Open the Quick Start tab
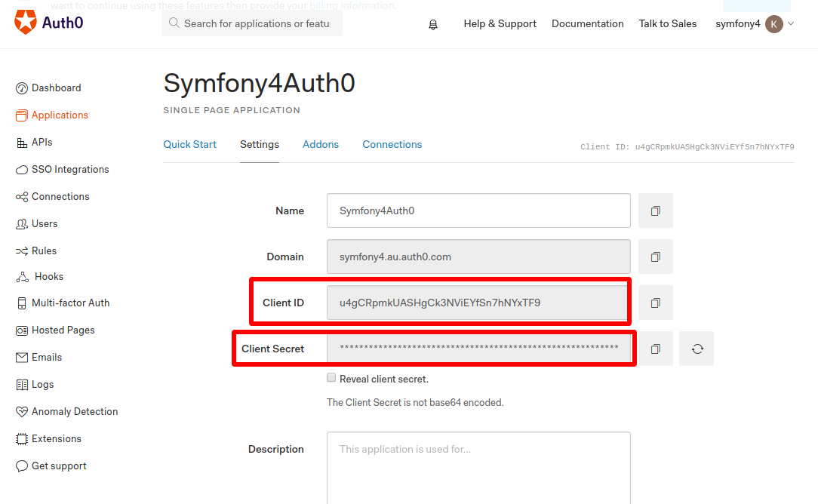818x504 pixels. (189, 144)
